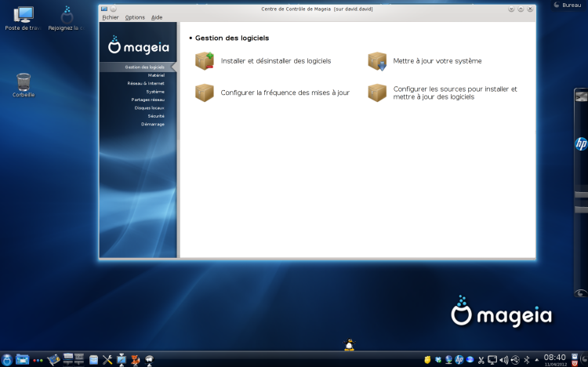Image resolution: width=588 pixels, height=367 pixels.
Task: Click the blue oval tray icon
Action: coord(470,360)
